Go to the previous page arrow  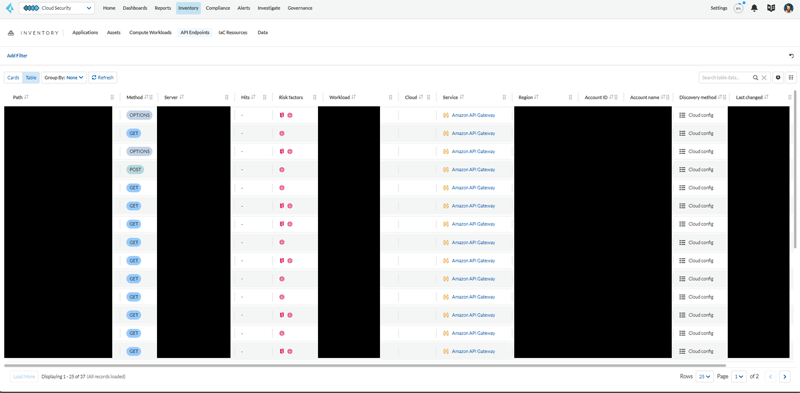771,377
